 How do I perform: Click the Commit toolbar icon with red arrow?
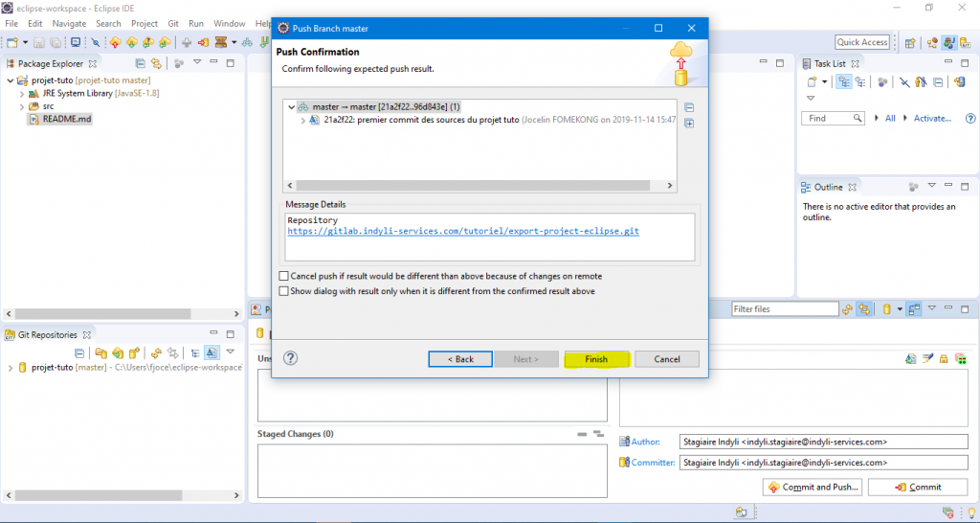203,42
